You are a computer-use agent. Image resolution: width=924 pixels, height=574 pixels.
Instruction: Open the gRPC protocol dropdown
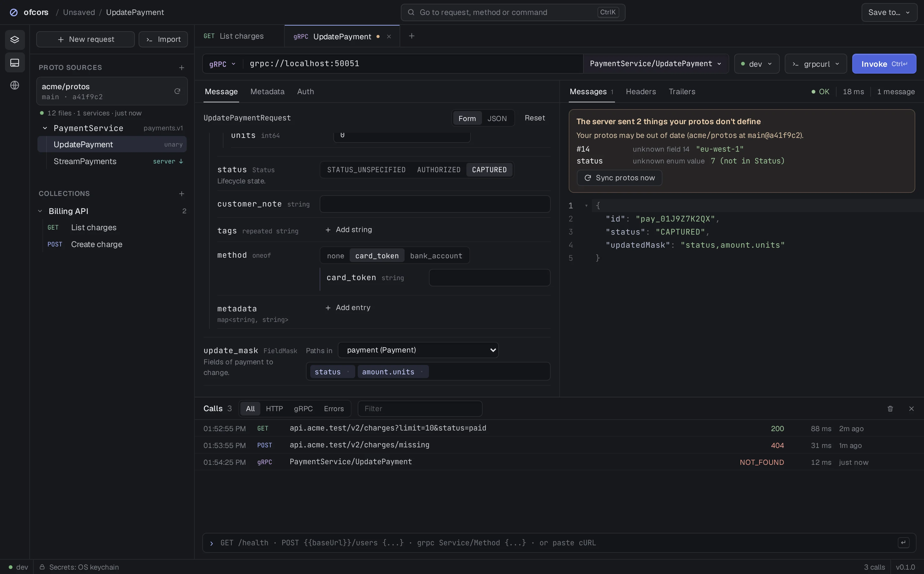223,64
